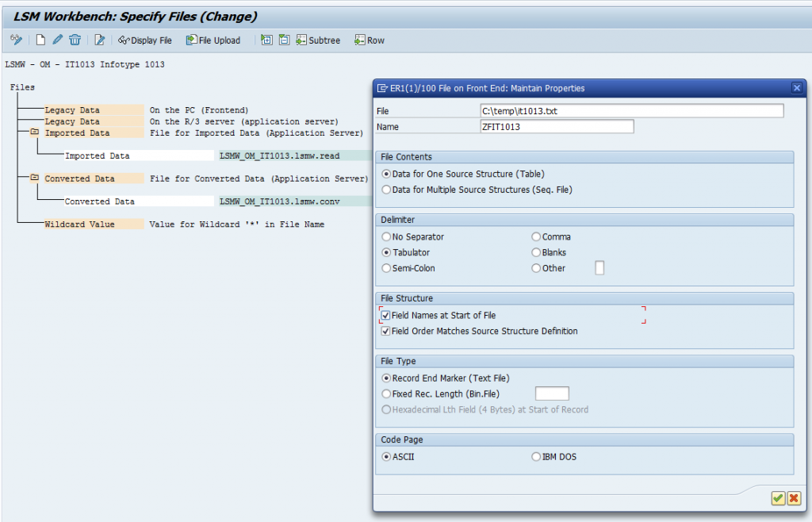Choose the IBM DOS code page
The width and height of the screenshot is (812, 522).
coord(536,457)
